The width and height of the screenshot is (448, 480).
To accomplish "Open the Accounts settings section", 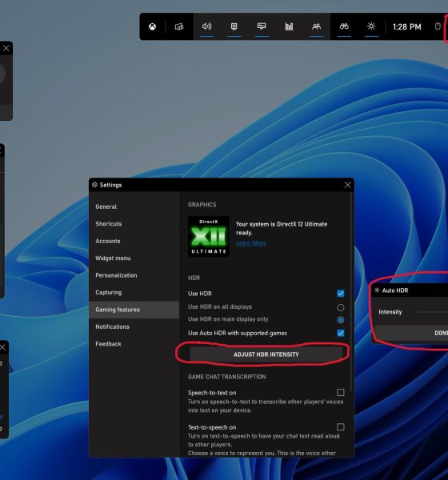I will [x=134, y=241].
